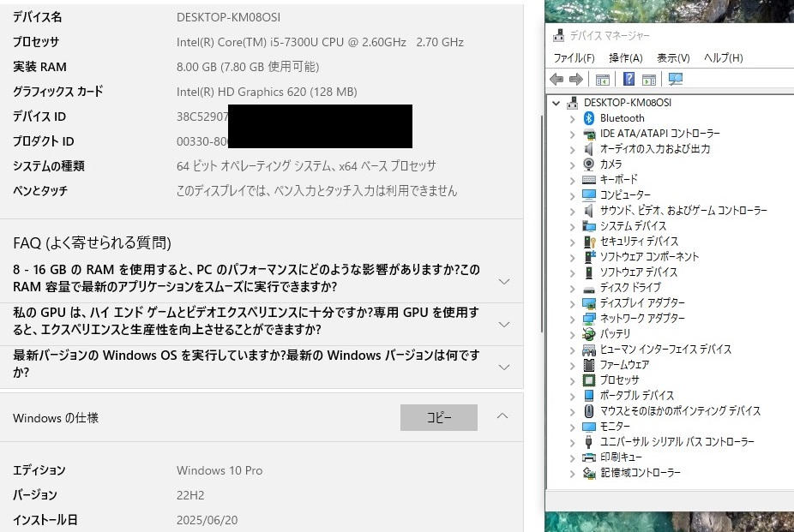Expand the RAM performance FAQ question
The height and width of the screenshot is (532, 794).
point(504,281)
